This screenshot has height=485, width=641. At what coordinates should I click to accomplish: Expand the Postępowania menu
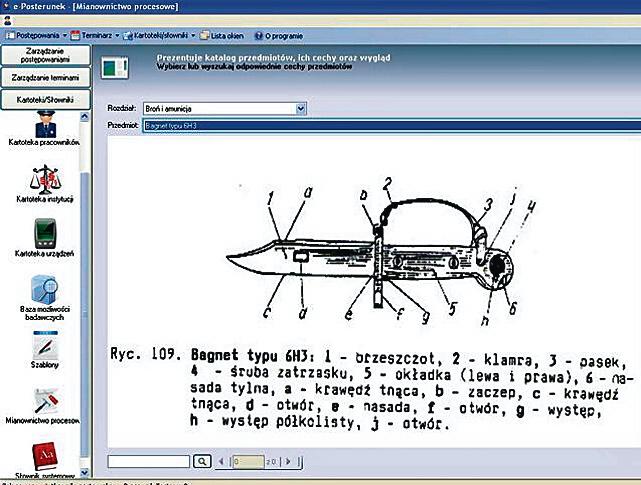[33, 35]
